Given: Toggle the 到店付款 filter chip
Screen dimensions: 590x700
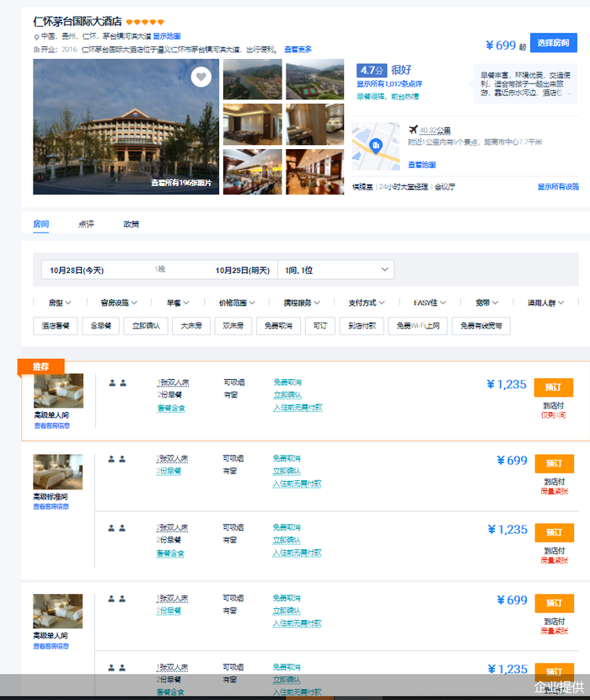Looking at the screenshot, I should pos(362,326).
